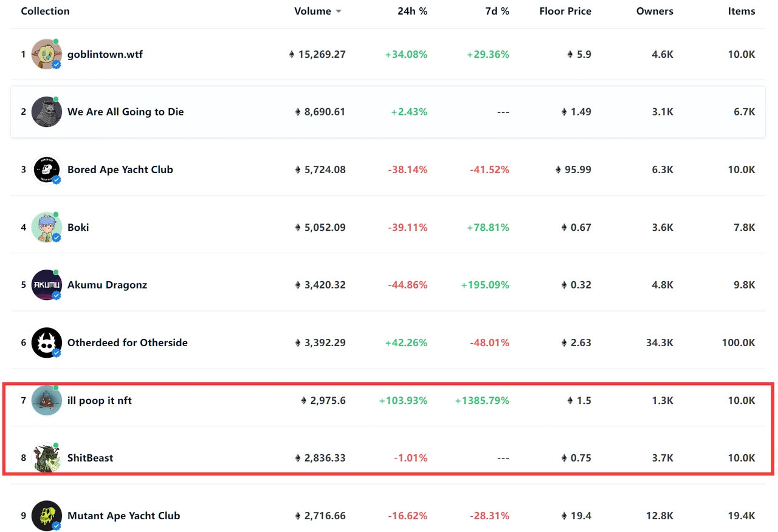Click the ill poop it nft avatar
The image size is (778, 532).
(46, 400)
